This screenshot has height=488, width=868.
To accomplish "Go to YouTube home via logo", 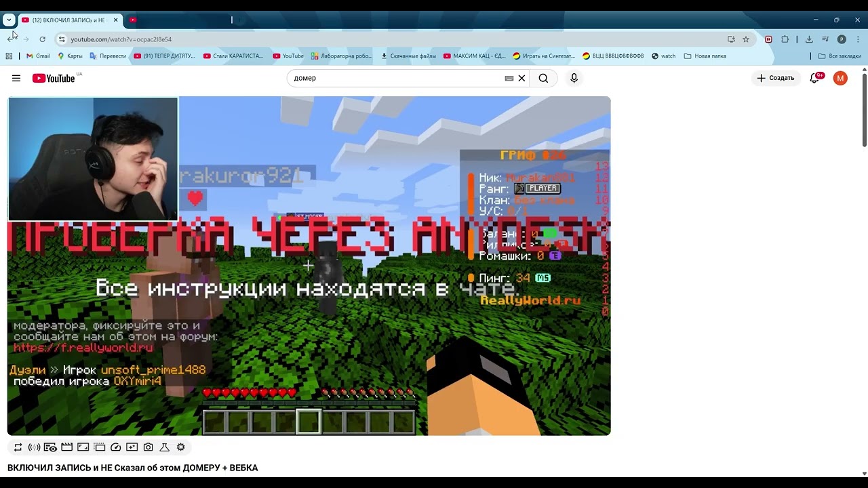I will (54, 78).
